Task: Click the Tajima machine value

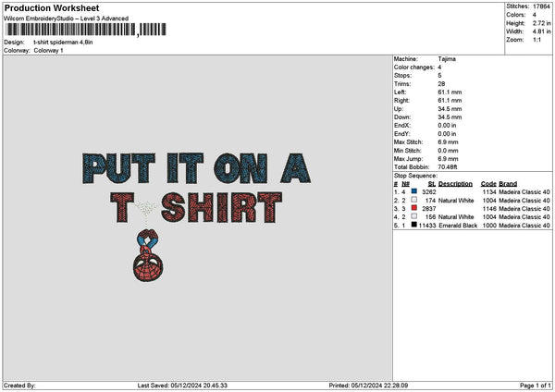Action: (448, 58)
